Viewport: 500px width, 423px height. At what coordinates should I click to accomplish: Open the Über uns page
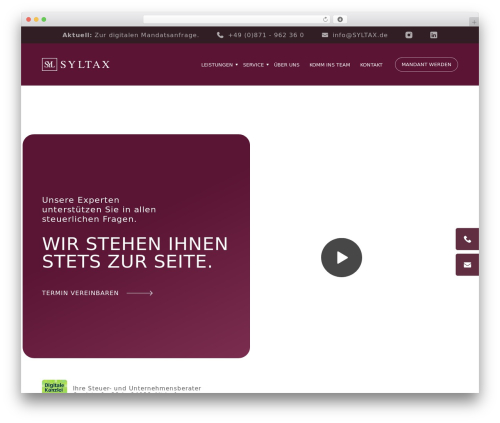click(x=287, y=65)
